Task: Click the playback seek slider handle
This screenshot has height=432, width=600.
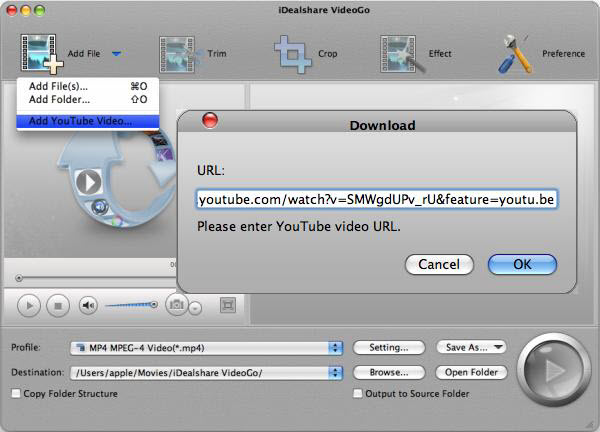Action: 18,278
